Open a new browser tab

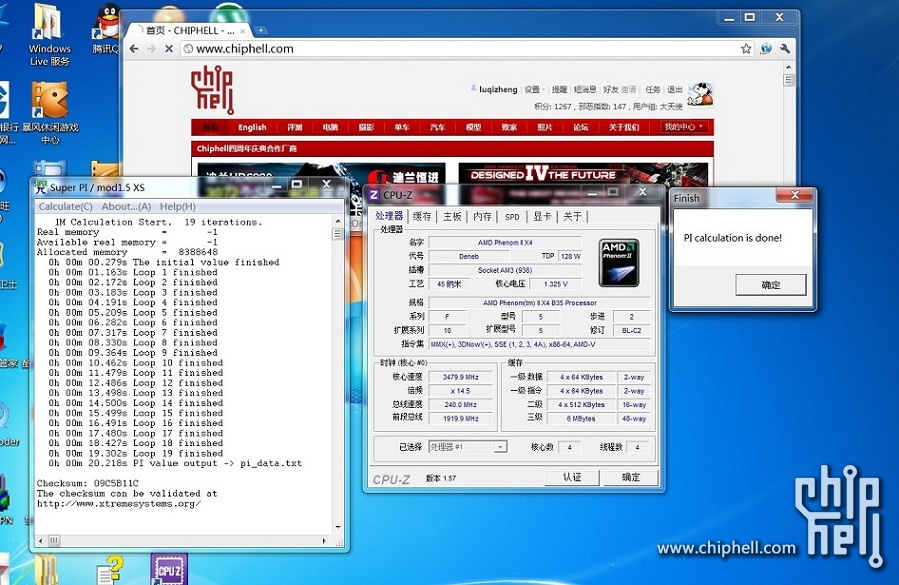pos(261,30)
